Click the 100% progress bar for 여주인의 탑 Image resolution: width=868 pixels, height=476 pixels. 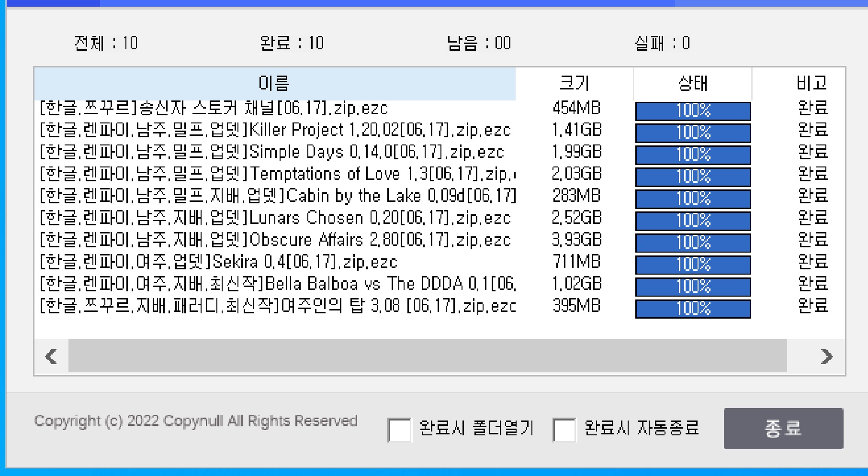pyautogui.click(x=692, y=308)
